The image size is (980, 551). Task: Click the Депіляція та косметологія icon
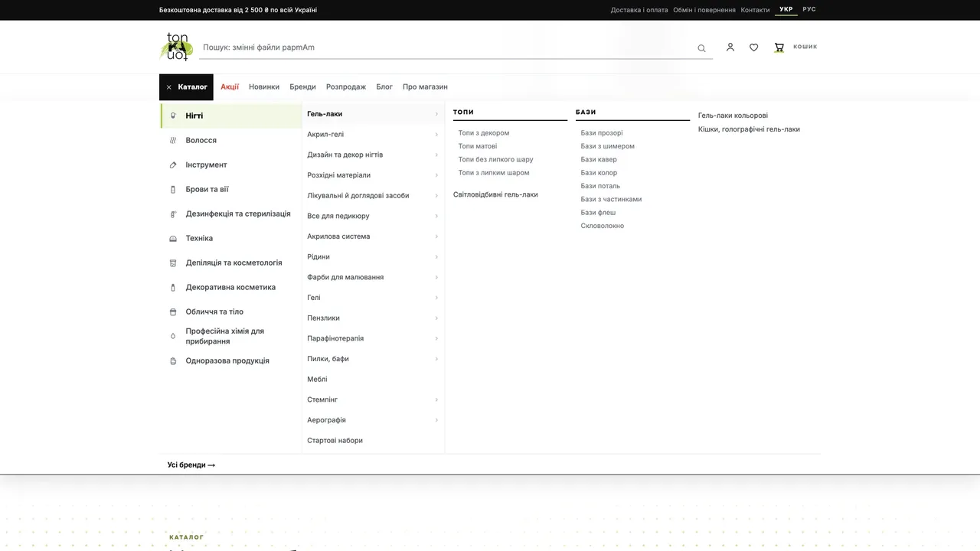173,263
